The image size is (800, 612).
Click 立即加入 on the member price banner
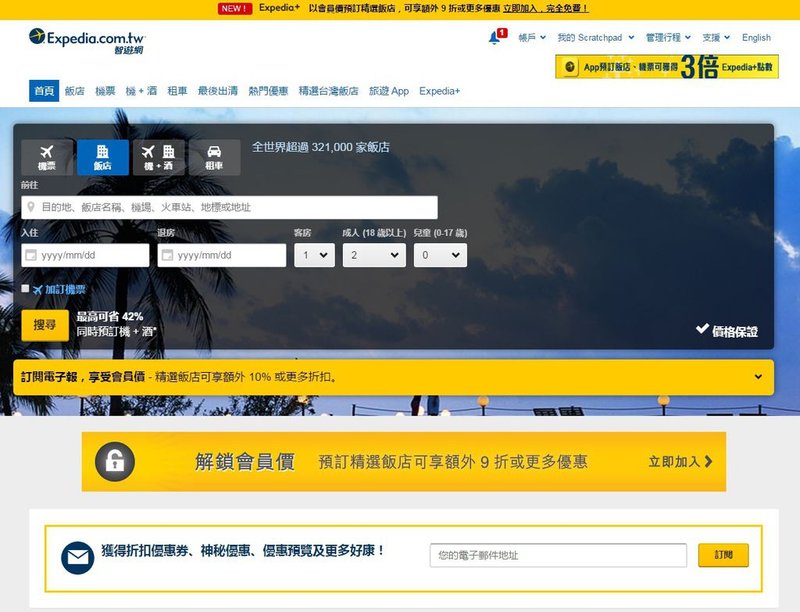point(680,462)
